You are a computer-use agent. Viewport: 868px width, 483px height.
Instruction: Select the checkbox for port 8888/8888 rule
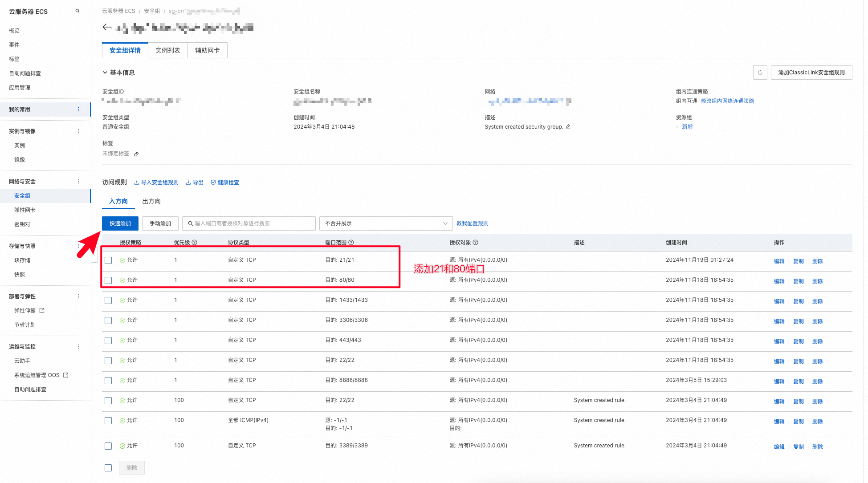tap(108, 381)
